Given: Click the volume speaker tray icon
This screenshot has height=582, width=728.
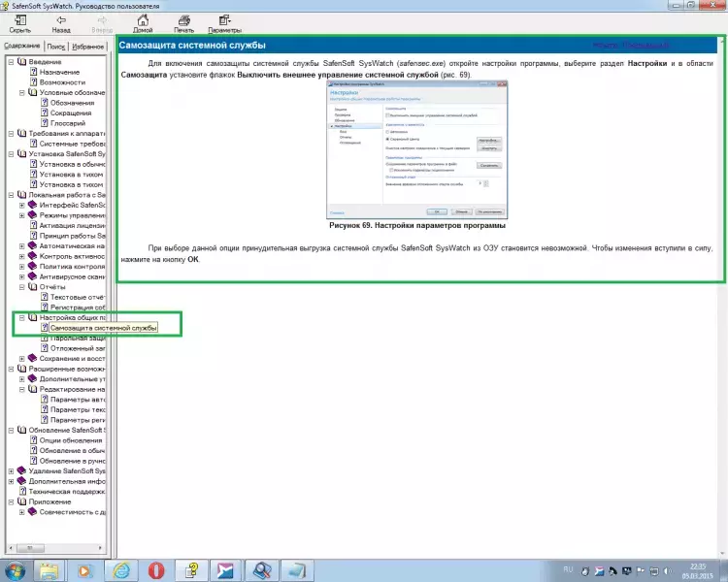Looking at the screenshot, I should (x=667, y=571).
